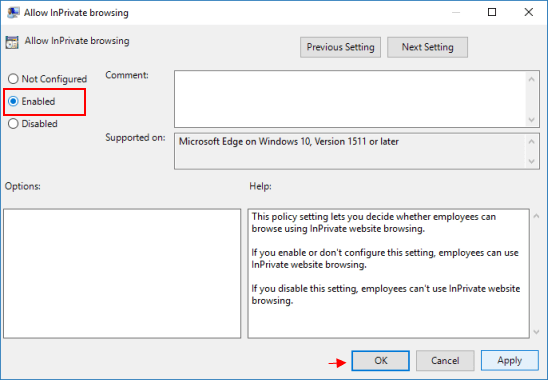Maximize the dialog window
The height and width of the screenshot is (380, 548).
tap(492, 12)
